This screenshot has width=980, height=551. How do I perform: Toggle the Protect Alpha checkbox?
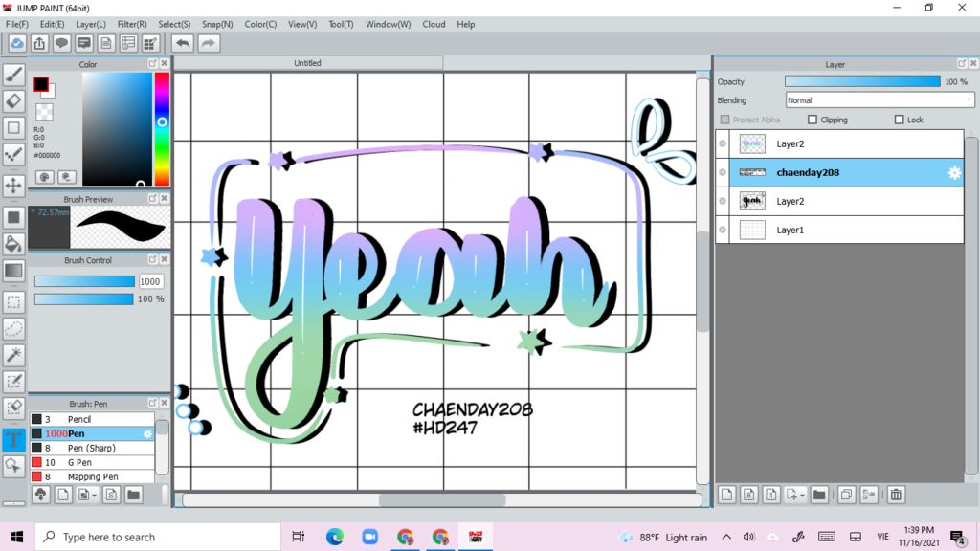[725, 120]
